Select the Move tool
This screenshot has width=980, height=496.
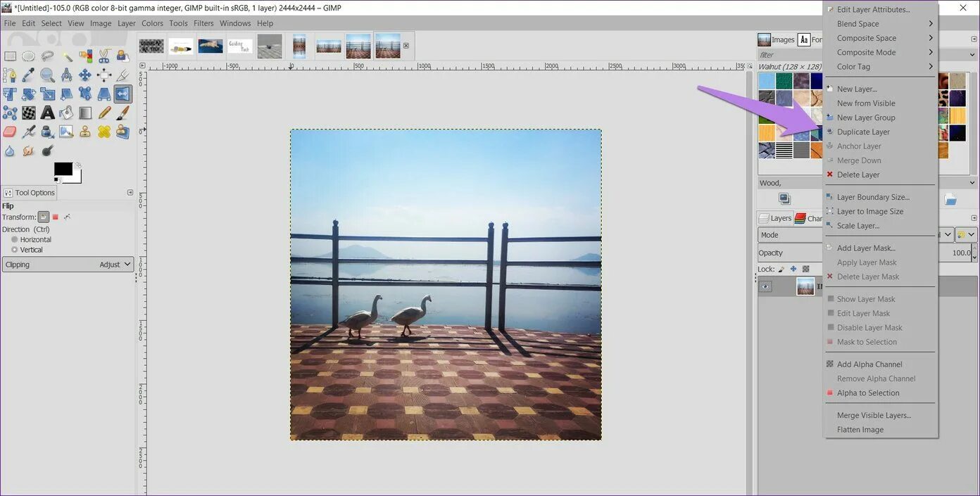[x=85, y=75]
